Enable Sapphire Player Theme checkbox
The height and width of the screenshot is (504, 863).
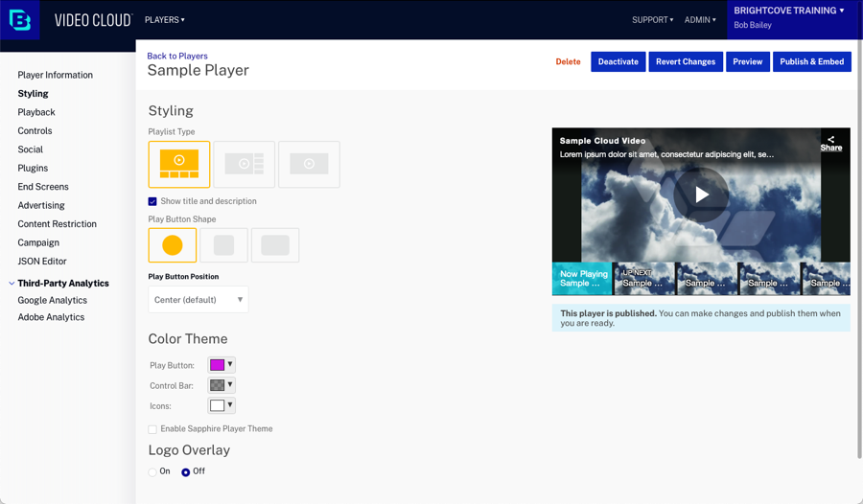(x=152, y=429)
